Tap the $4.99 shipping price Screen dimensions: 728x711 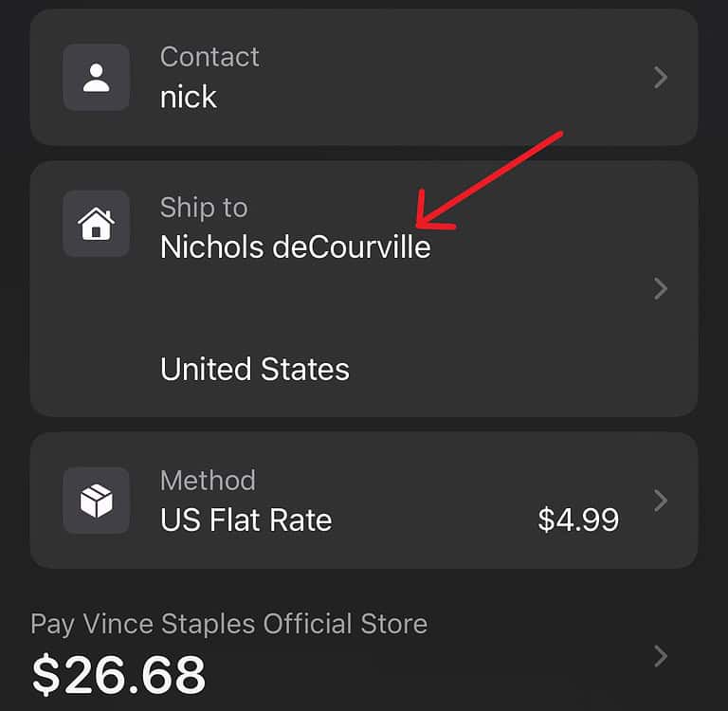click(577, 520)
